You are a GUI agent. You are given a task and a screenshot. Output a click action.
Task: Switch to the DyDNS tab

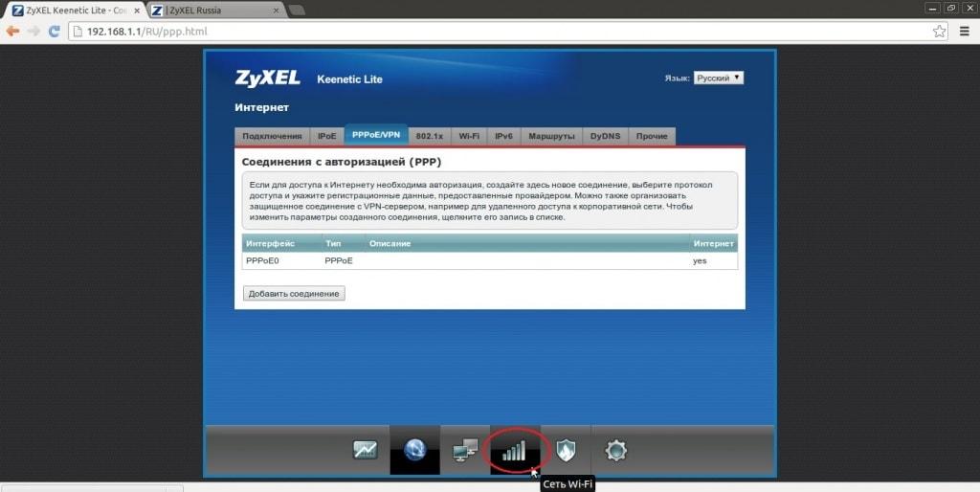(605, 136)
